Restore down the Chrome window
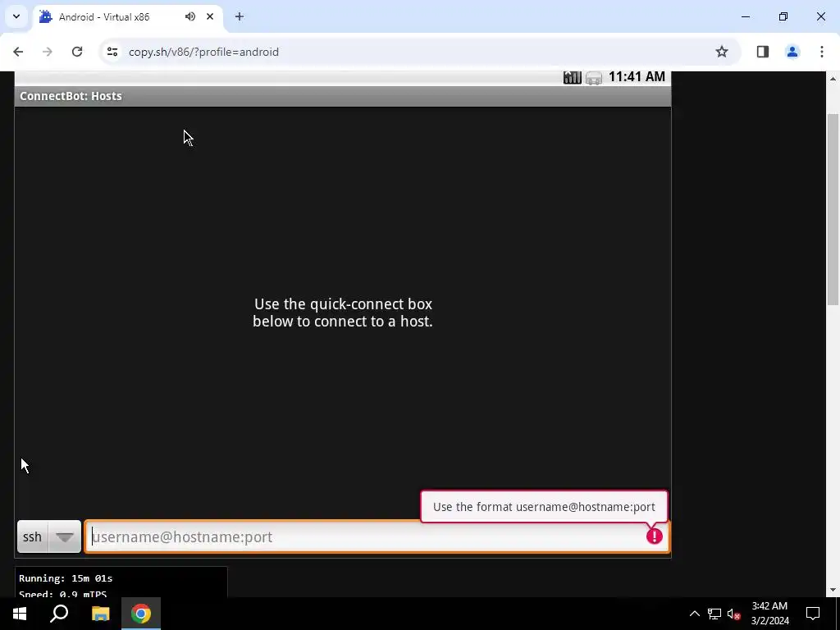Viewport: 840px width, 630px height. point(783,16)
